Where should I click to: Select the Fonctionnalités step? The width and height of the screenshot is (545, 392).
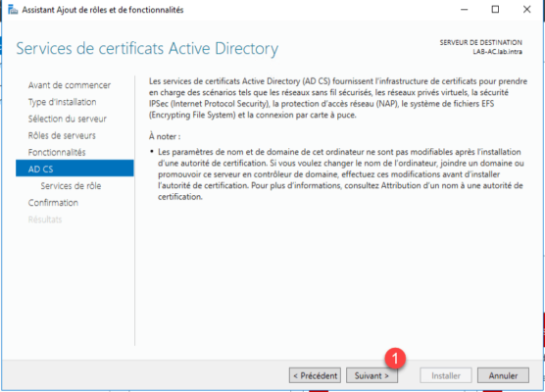point(57,152)
